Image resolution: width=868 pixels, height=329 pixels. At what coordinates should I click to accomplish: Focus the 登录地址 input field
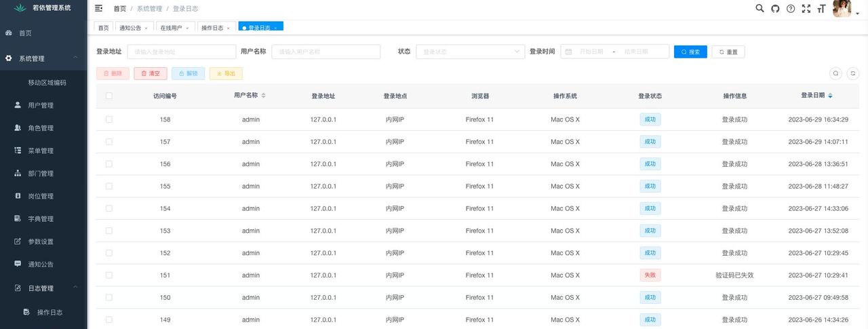182,52
